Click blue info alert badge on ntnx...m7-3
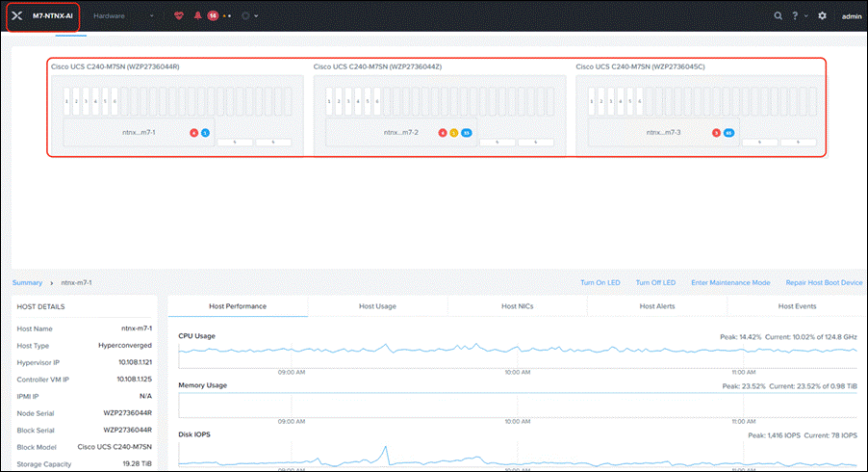This screenshot has height=472, width=868. click(x=729, y=133)
